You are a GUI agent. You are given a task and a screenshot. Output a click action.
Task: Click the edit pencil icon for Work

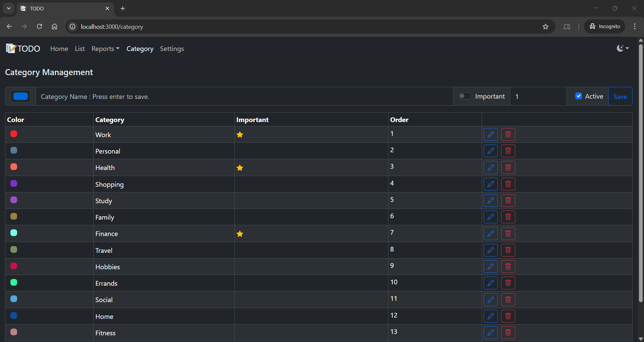click(490, 134)
